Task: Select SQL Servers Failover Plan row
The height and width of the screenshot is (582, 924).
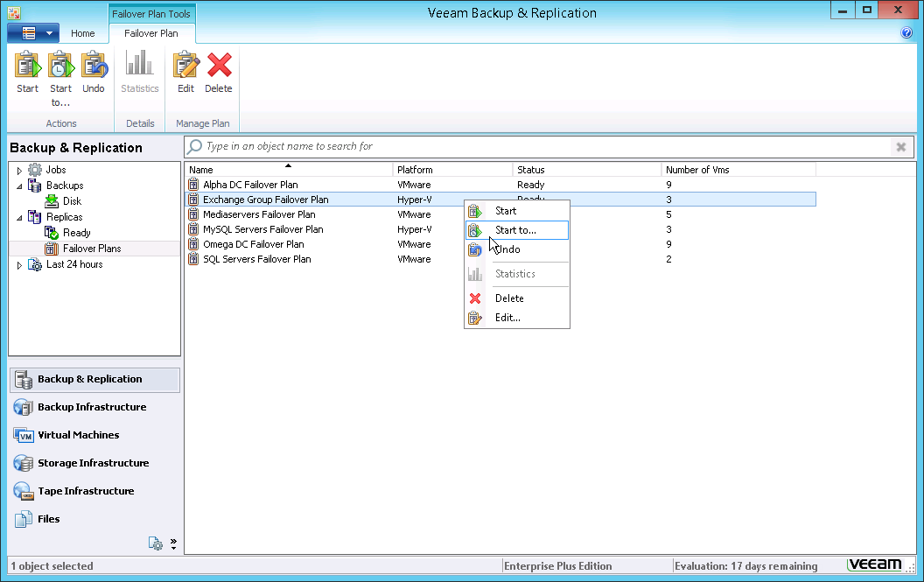Action: coord(500,259)
